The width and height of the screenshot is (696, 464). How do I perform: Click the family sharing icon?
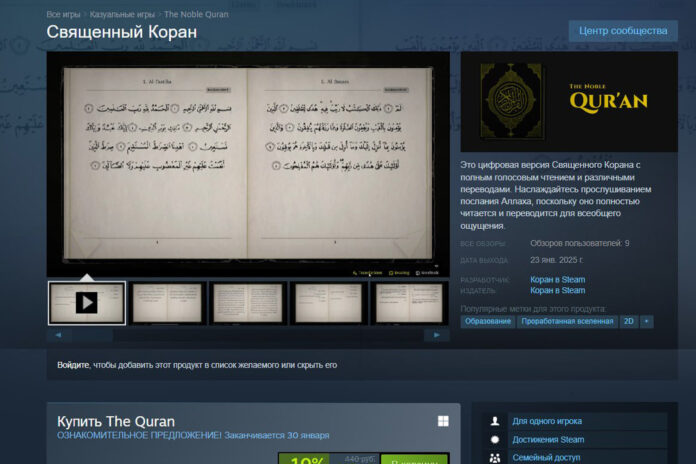[495, 457]
